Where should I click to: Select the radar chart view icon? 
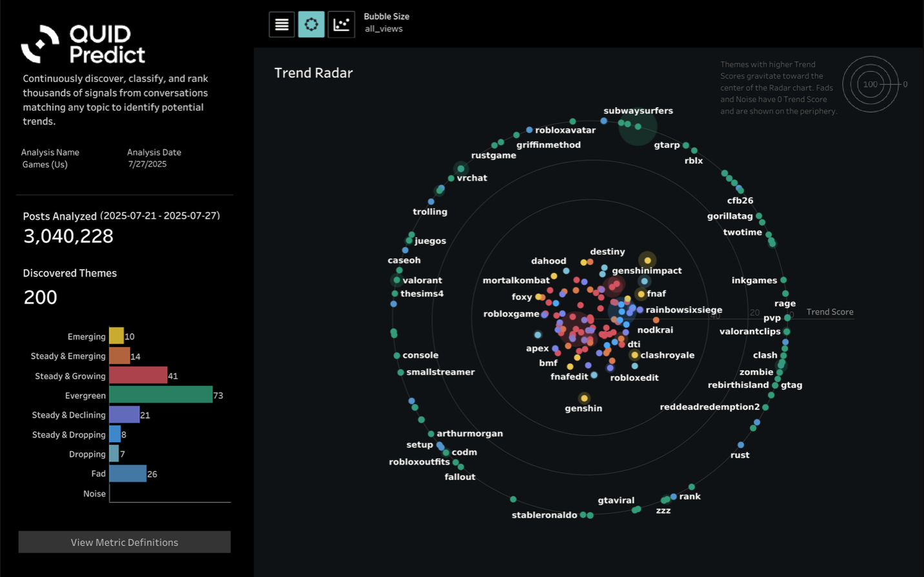pyautogui.click(x=311, y=25)
